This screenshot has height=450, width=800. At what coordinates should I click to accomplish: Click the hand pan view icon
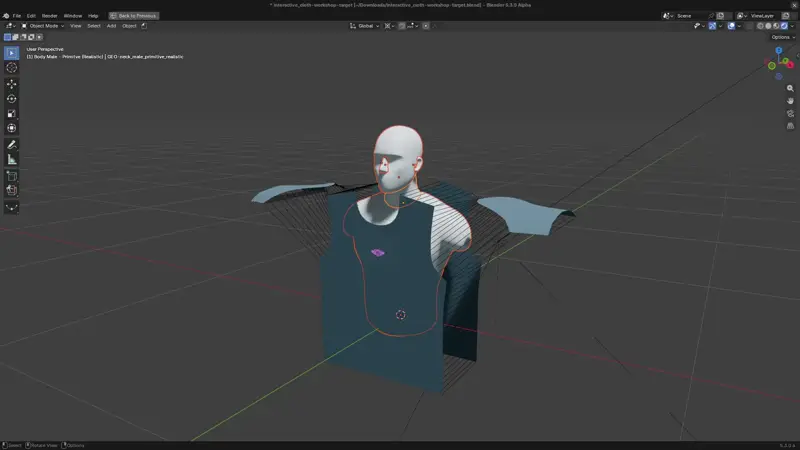click(x=790, y=101)
